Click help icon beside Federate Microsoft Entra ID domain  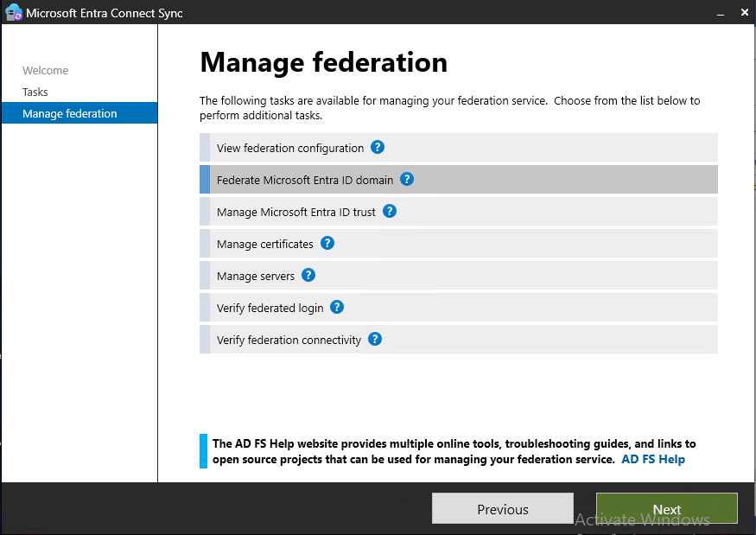407,180
